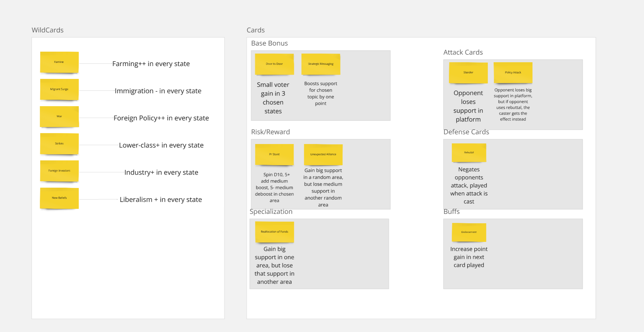This screenshot has width=644, height=332.
Task: Click the Reallocation of Funds sticky note
Action: pyautogui.click(x=274, y=232)
